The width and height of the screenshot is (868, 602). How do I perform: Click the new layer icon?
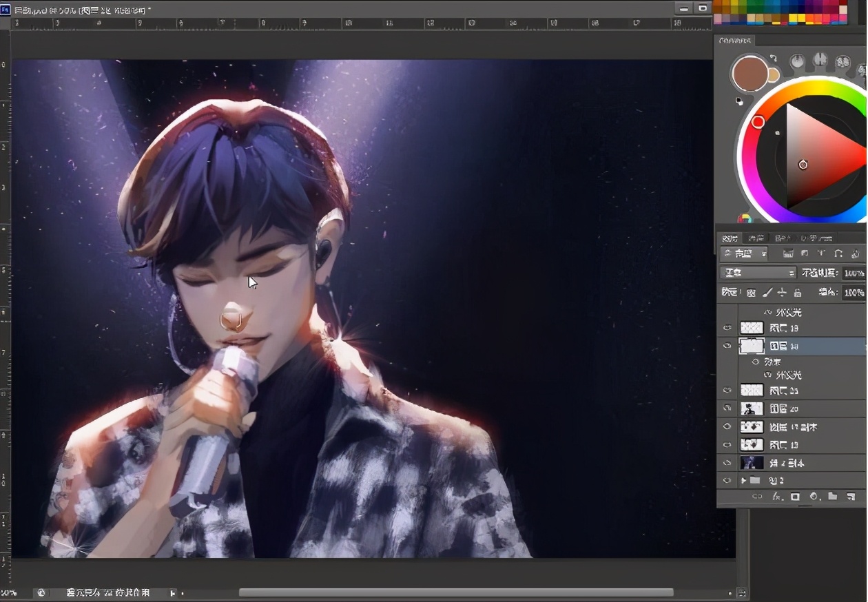(x=851, y=497)
